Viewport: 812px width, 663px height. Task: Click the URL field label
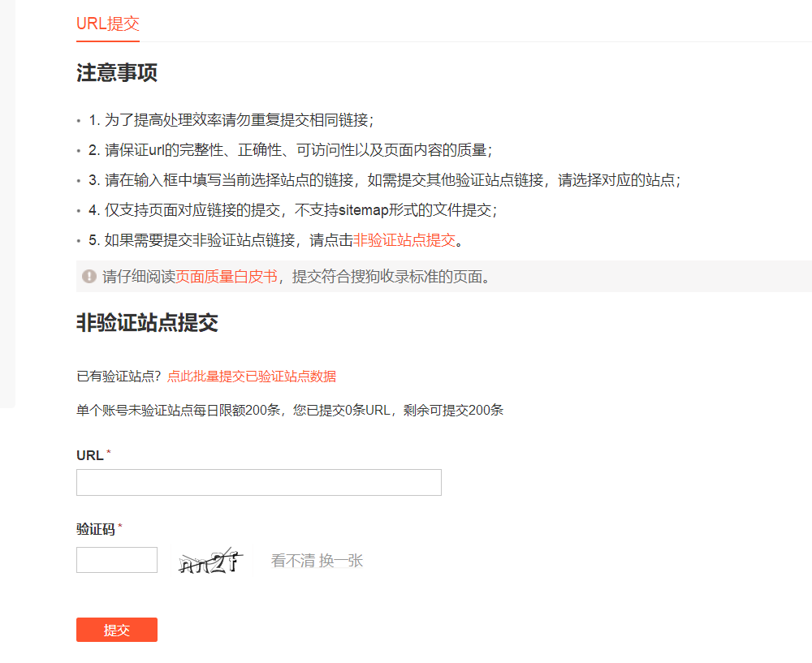[90, 455]
